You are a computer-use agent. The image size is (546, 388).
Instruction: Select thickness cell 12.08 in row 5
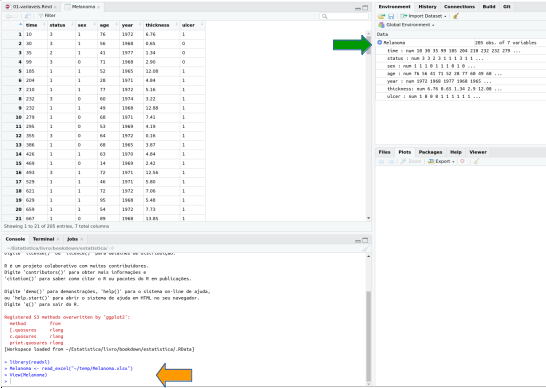point(162,71)
